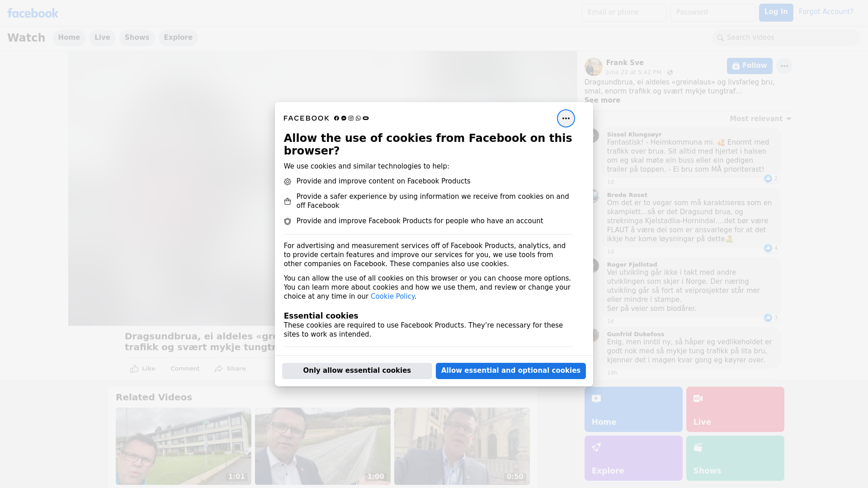Click the Facebook logo in top bar
868x488 pixels.
pos(33,13)
